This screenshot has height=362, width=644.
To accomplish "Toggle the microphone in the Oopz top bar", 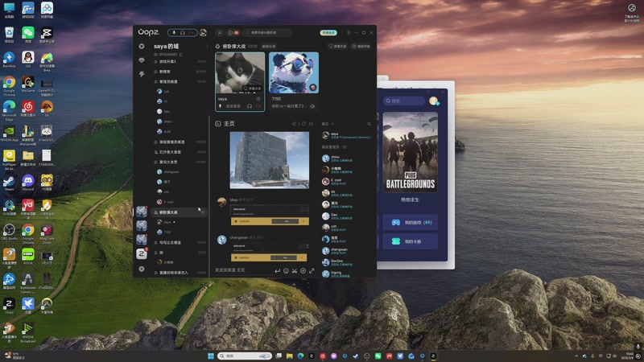I will (174, 33).
